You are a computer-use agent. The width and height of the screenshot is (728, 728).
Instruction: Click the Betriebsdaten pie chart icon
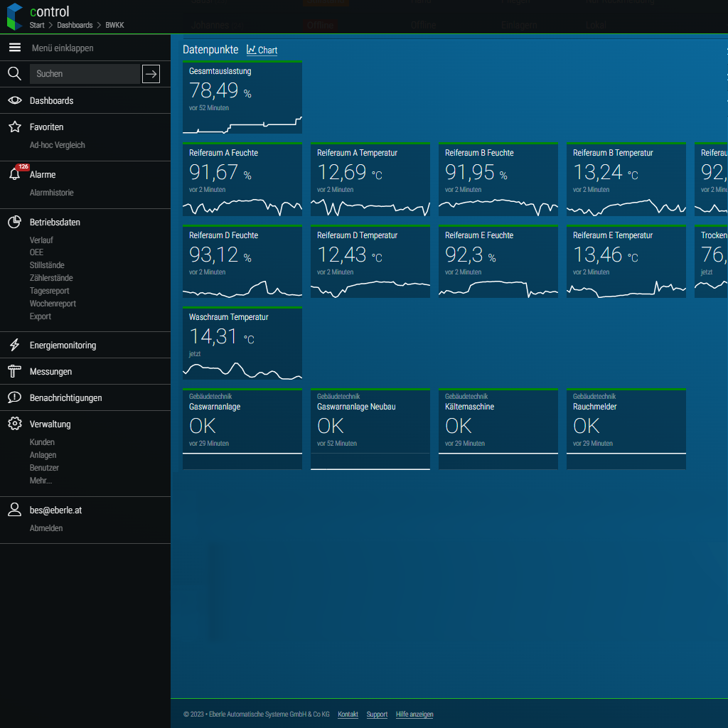(x=14, y=222)
